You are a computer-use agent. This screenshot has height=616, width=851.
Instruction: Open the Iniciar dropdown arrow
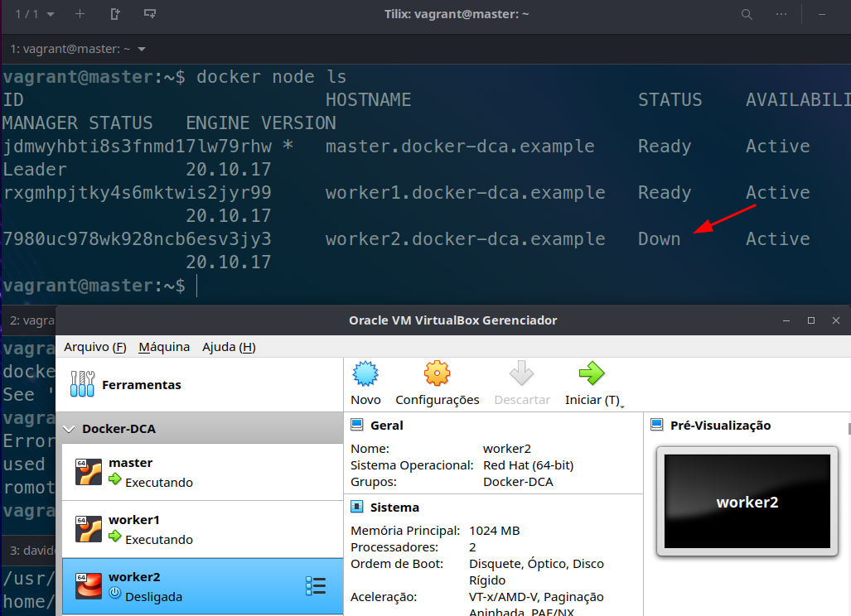pyautogui.click(x=621, y=403)
